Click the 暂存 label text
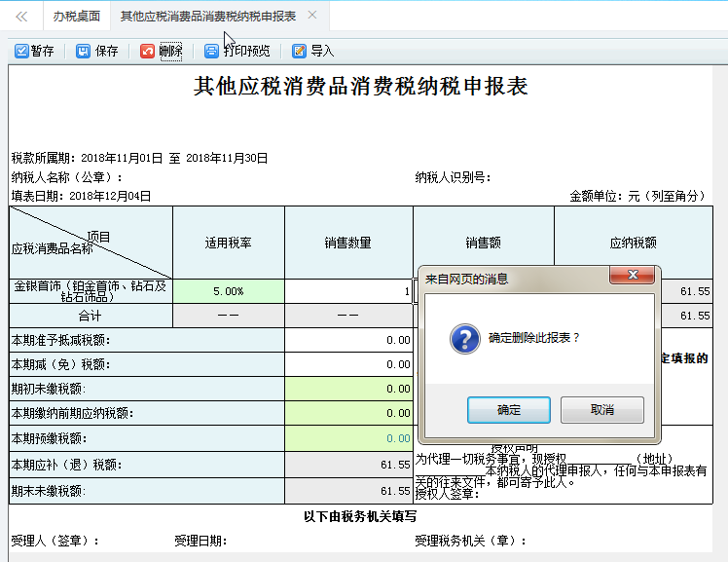 (x=42, y=51)
